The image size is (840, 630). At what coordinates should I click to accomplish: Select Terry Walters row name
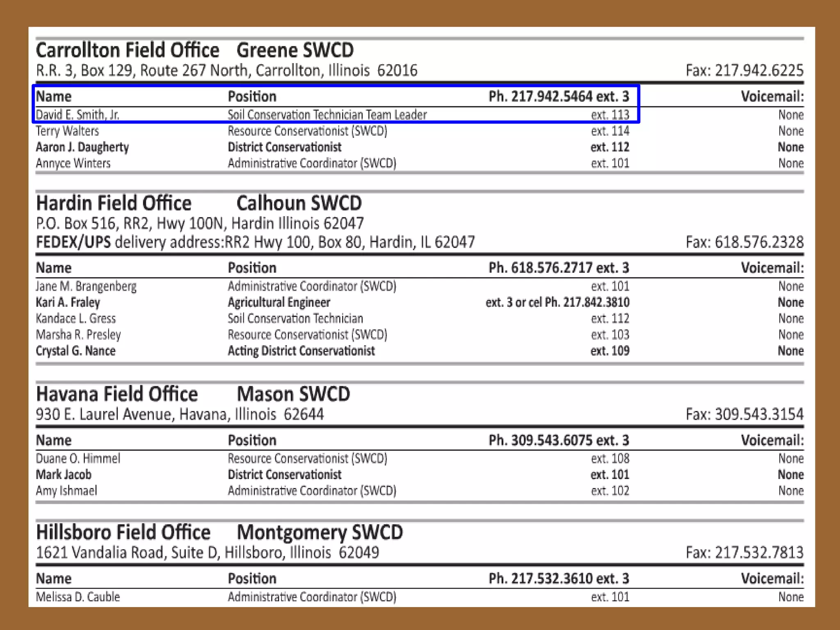pyautogui.click(x=67, y=131)
